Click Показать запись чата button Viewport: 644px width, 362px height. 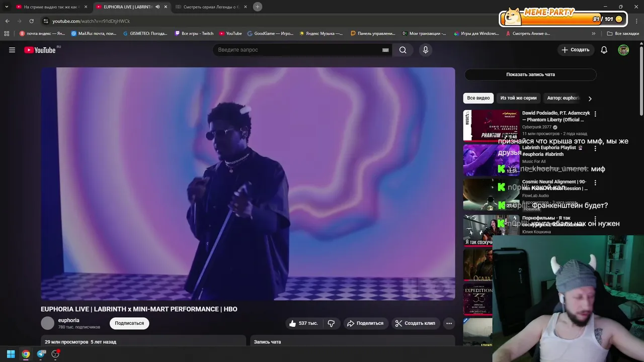(530, 74)
